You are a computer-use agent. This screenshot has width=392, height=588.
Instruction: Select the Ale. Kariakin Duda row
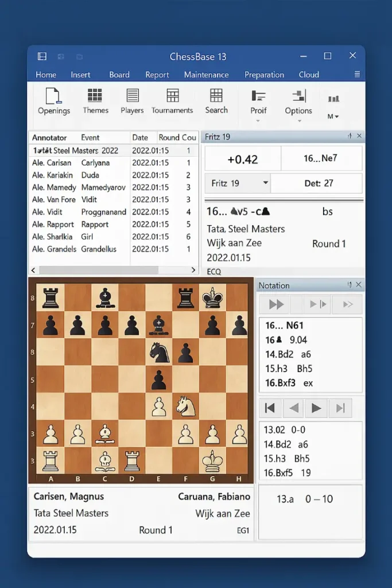(x=114, y=175)
